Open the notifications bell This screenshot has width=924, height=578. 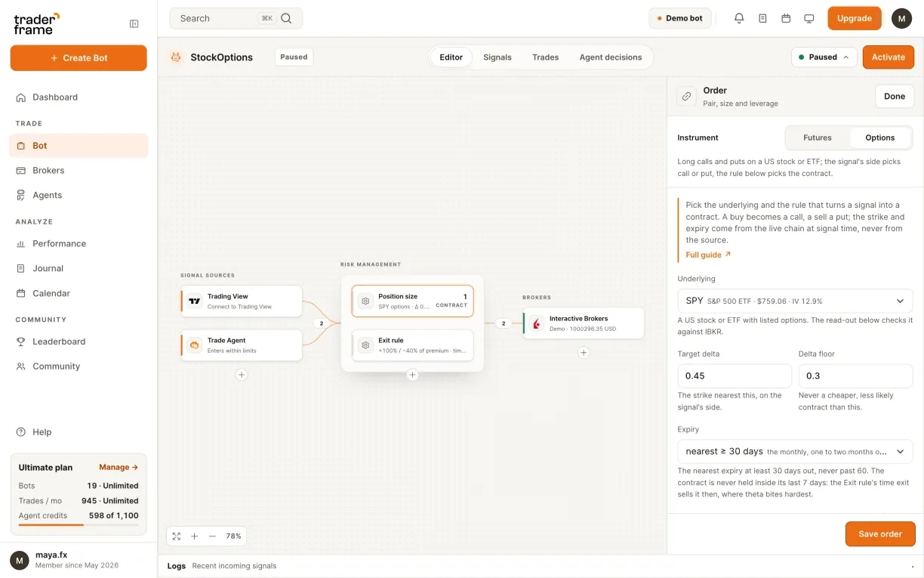click(739, 18)
